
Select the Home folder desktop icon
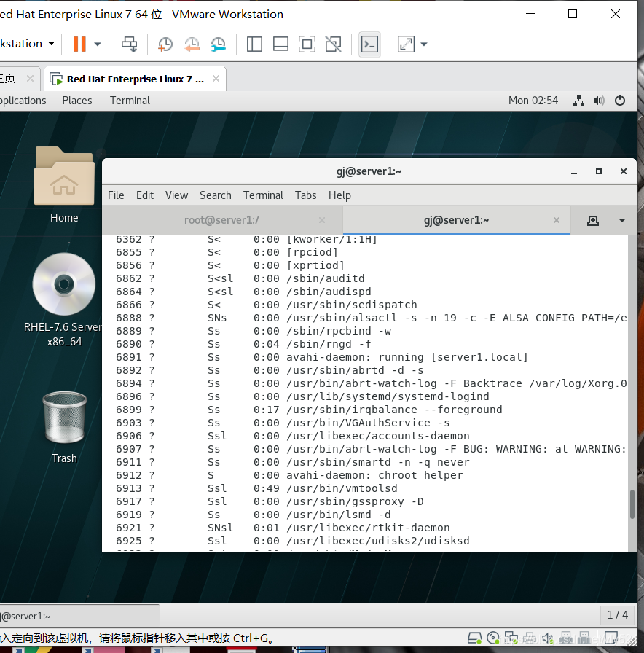pos(64,185)
